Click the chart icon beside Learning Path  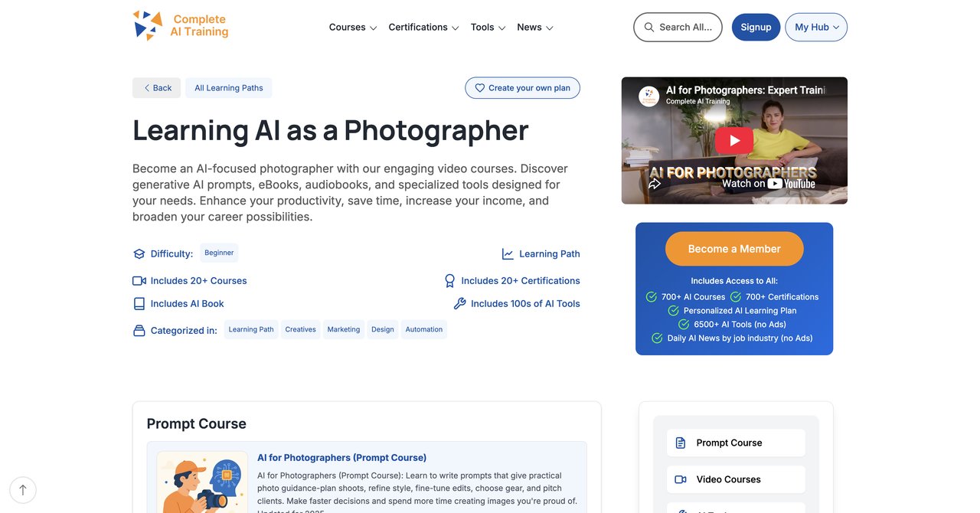(x=508, y=254)
